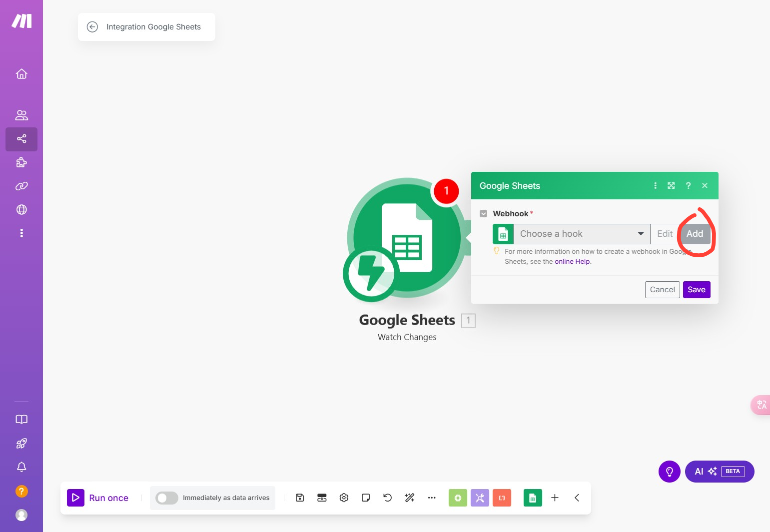The width and height of the screenshot is (770, 532).
Task: Click Immediately as data arrives text
Action: pos(226,498)
